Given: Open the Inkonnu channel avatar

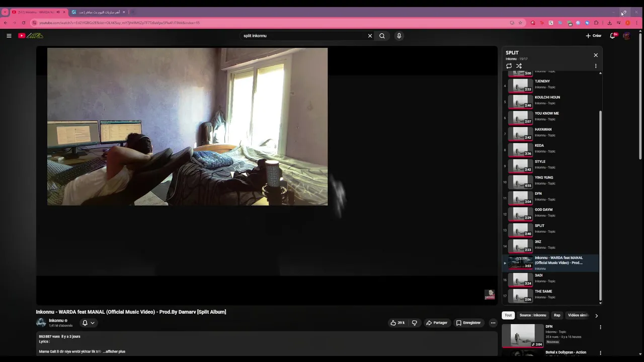Looking at the screenshot, I should tap(41, 323).
